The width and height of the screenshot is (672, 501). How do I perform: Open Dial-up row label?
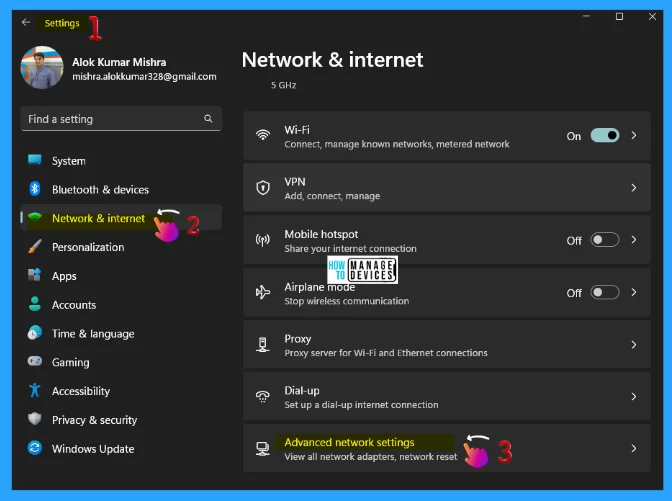302,390
